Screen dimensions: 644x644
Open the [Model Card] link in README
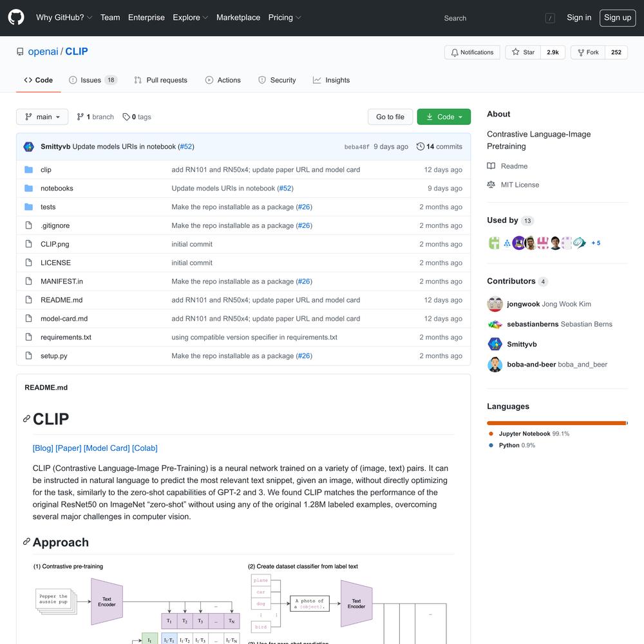tap(107, 448)
